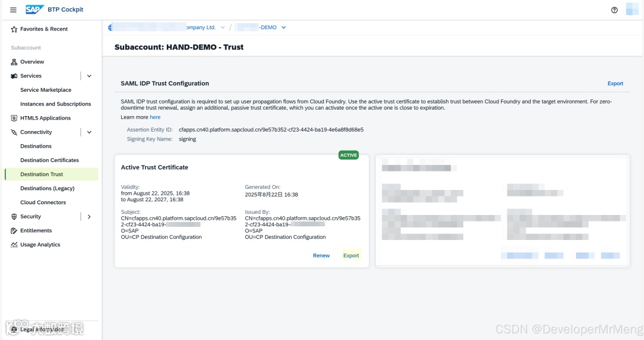The width and height of the screenshot is (644, 340).
Task: Open the help question-mark icon
Action: click(x=614, y=10)
